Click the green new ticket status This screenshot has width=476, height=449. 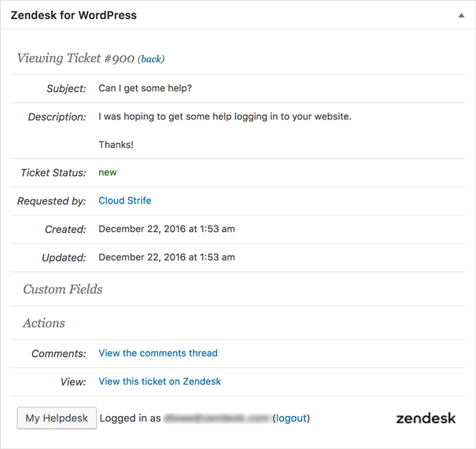point(108,172)
